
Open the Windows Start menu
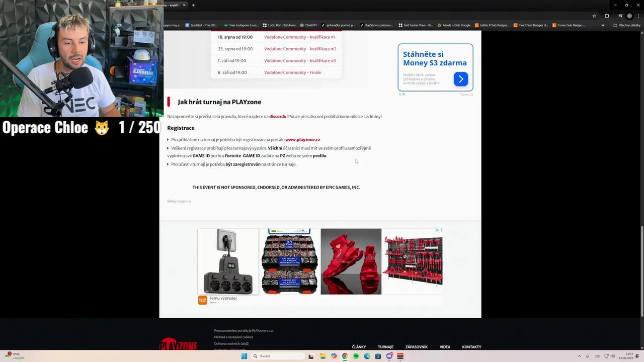pyautogui.click(x=244, y=356)
